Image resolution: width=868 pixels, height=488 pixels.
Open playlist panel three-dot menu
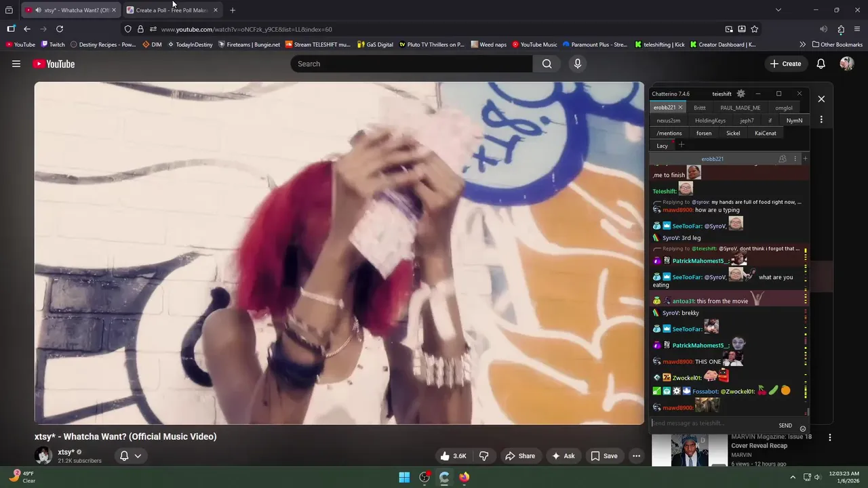(x=821, y=120)
